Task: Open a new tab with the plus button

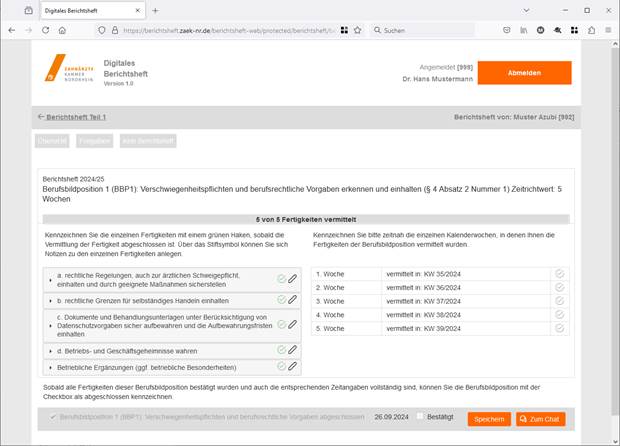Action: [x=155, y=11]
